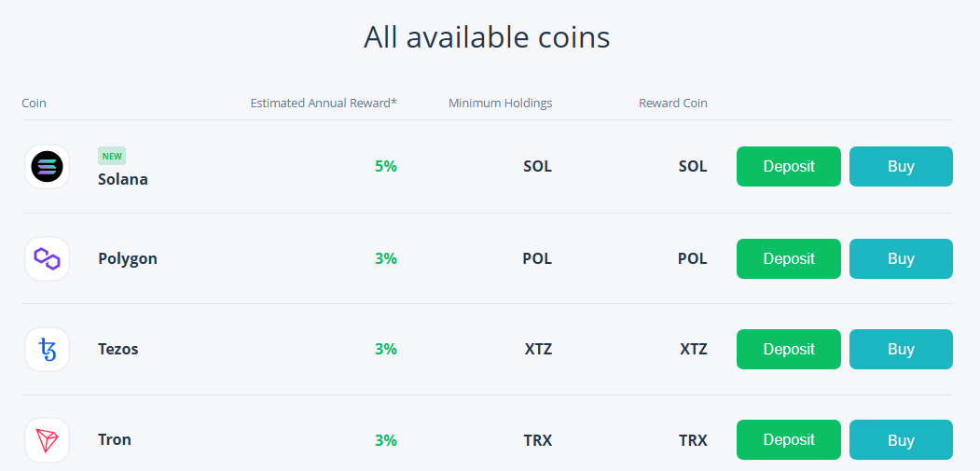The height and width of the screenshot is (471, 980).
Task: Click the Solana coin name
Action: [x=123, y=179]
